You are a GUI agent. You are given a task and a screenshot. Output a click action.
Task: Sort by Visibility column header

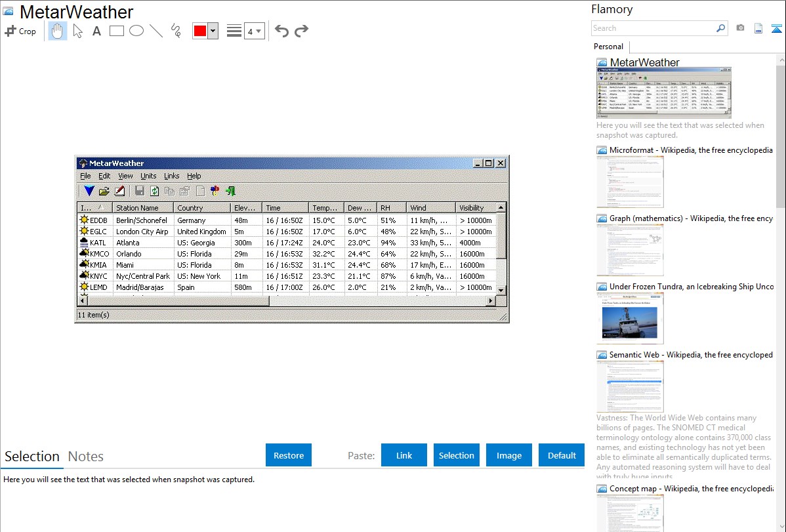(x=476, y=207)
